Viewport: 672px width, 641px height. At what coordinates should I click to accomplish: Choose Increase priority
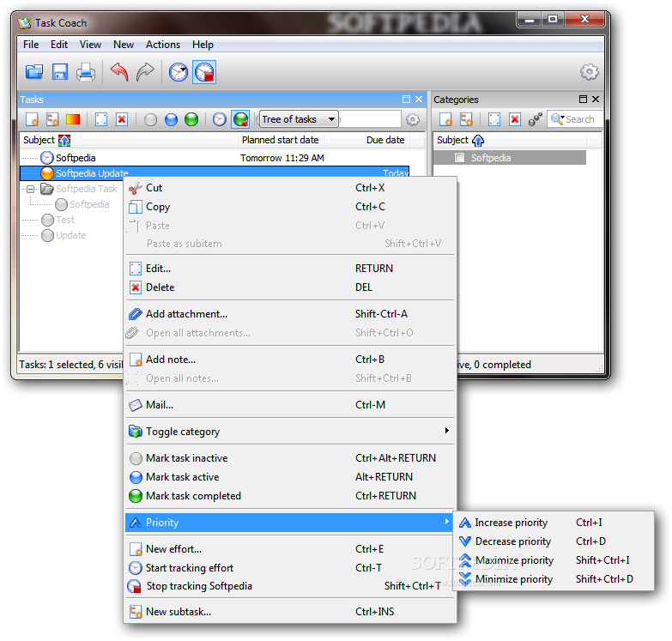554,523
